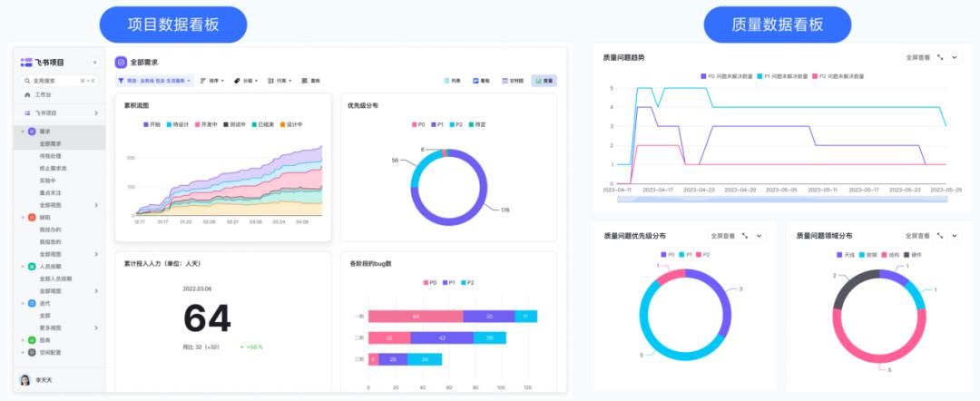Viewport: 980px width, 401px height.
Task: Open 待我处理 in the sidebar
Action: (51, 156)
